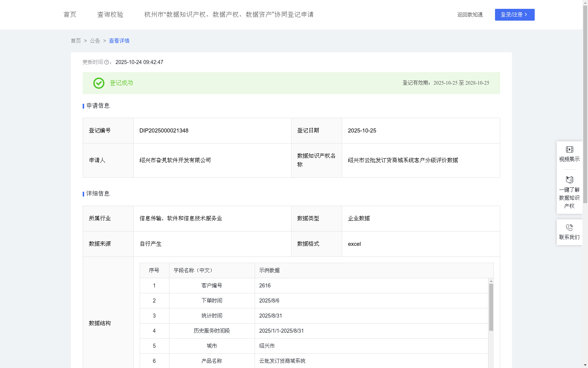The width and height of the screenshot is (588, 368).
Task: Click the 登录/注册 button
Action: coord(514,15)
